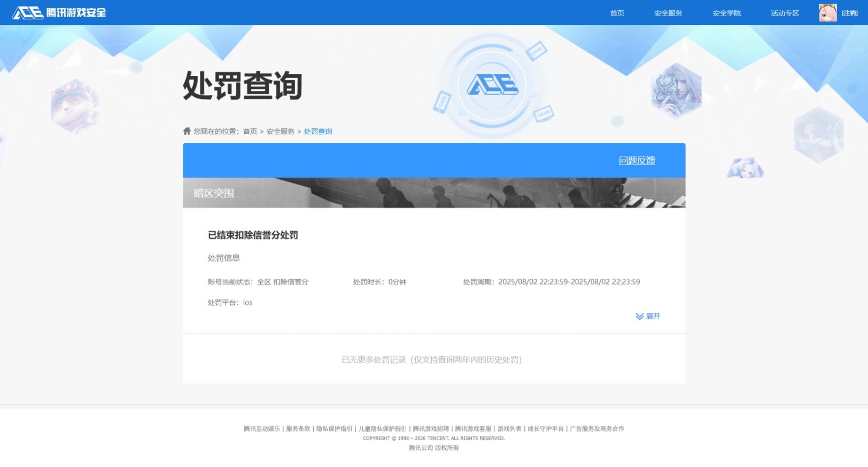This screenshot has width=868, height=467.
Task: Open the 问题反馈 link
Action: 637,160
